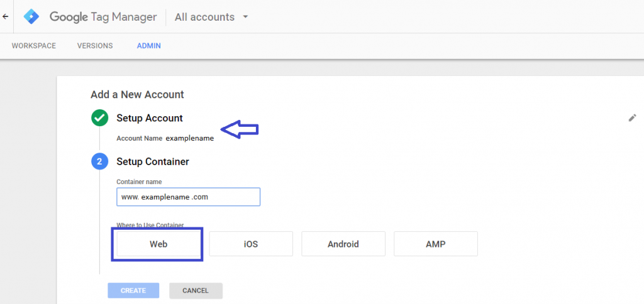
Task: Click the Account Name value examplename
Action: click(189, 138)
